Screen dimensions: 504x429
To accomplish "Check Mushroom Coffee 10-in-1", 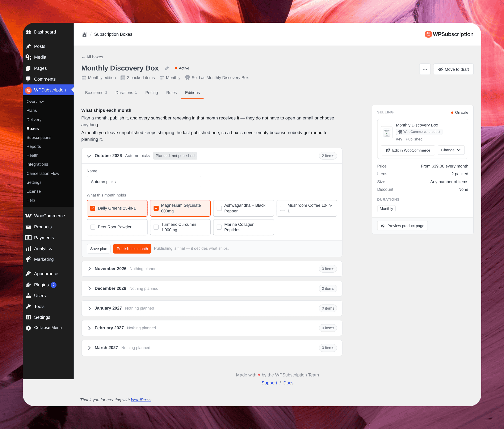I will (282, 208).
